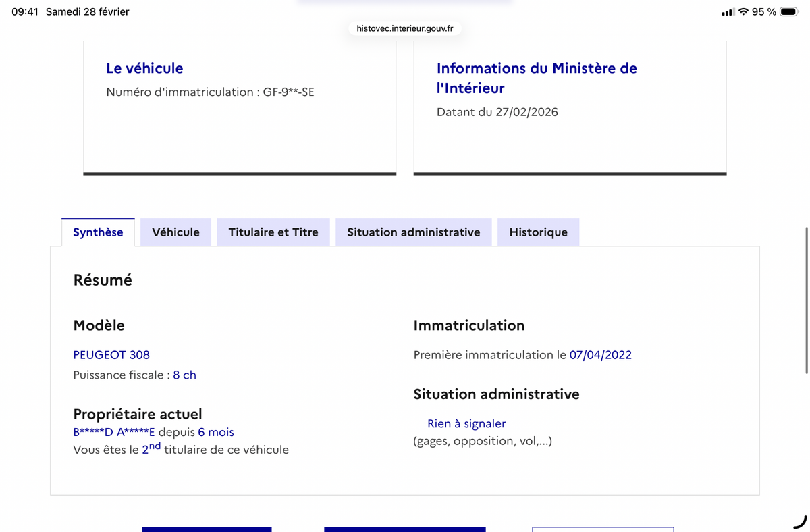
Task: Tap the 95 % battery percentage
Action: pos(764,11)
